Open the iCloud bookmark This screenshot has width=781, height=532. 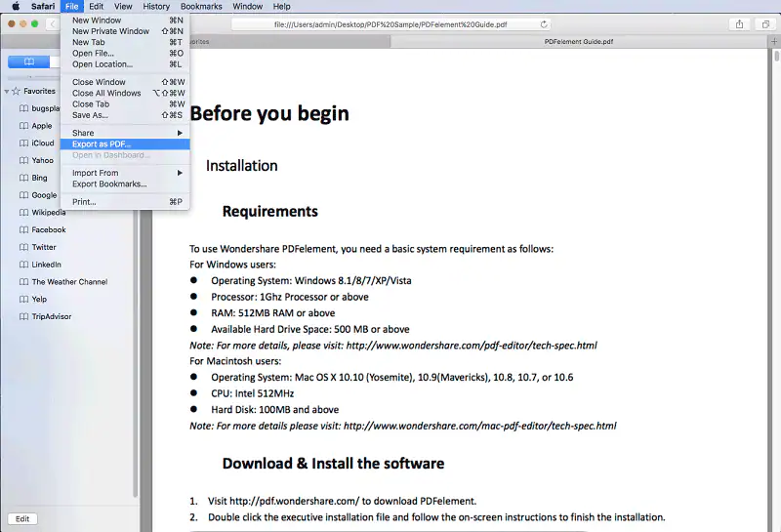42,143
